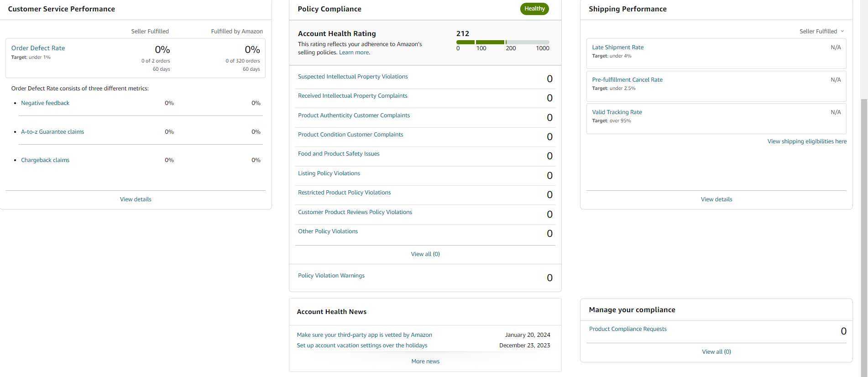Open Valid Tracking Rate metric
The height and width of the screenshot is (377, 868).
click(x=617, y=112)
